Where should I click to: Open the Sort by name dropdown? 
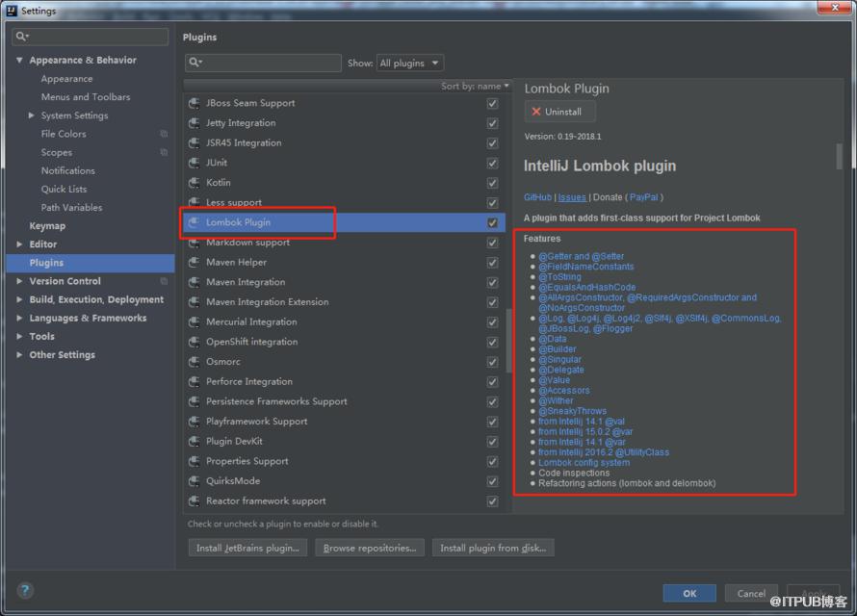475,87
